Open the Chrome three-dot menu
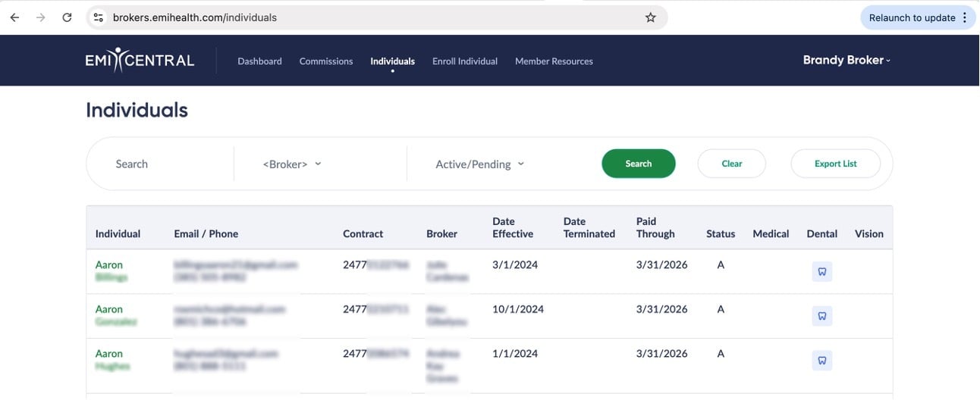Image resolution: width=980 pixels, height=400 pixels. pyautogui.click(x=965, y=17)
